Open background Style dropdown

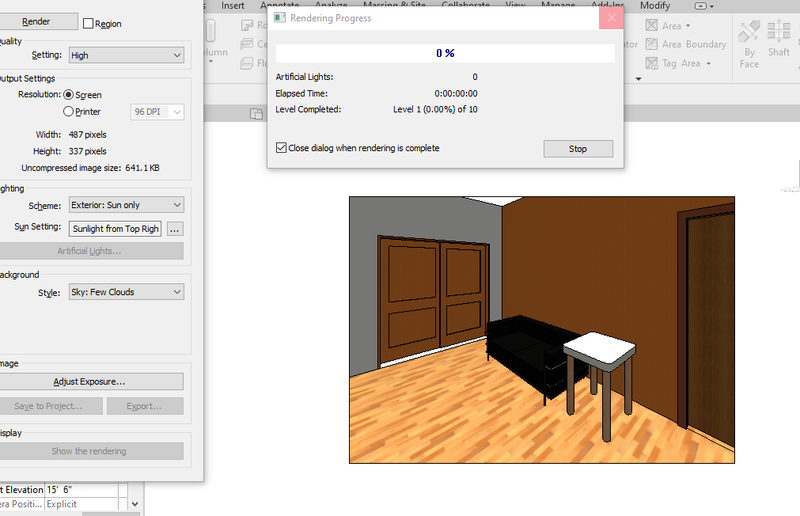[127, 292]
